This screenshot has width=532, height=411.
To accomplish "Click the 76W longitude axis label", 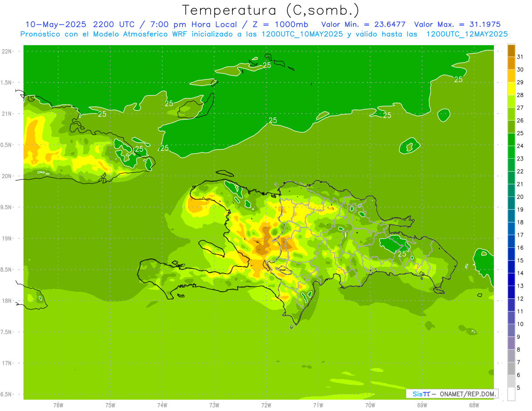I will 58,405.
